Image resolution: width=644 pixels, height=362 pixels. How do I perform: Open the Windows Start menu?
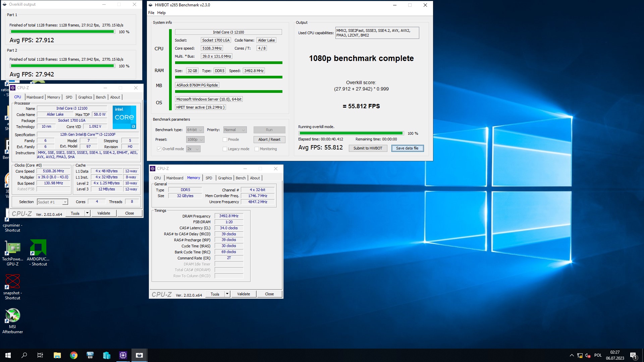pyautogui.click(x=8, y=355)
